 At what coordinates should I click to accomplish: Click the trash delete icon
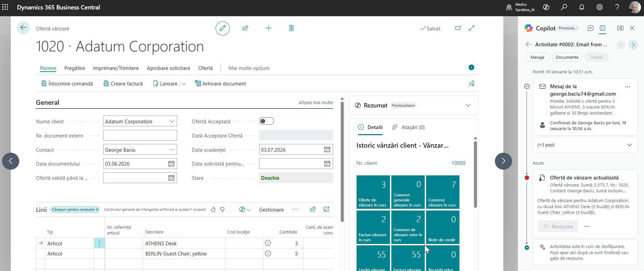click(291, 28)
